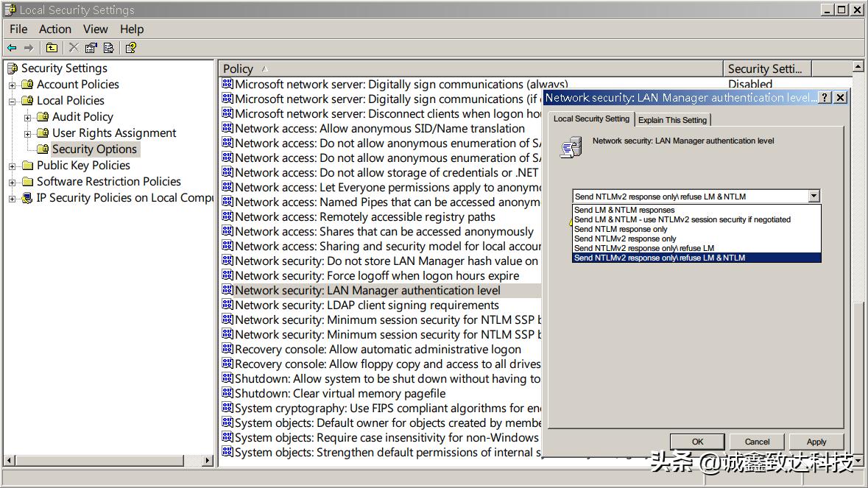Click the Export List toolbar icon
The image size is (868, 488).
(x=108, y=48)
